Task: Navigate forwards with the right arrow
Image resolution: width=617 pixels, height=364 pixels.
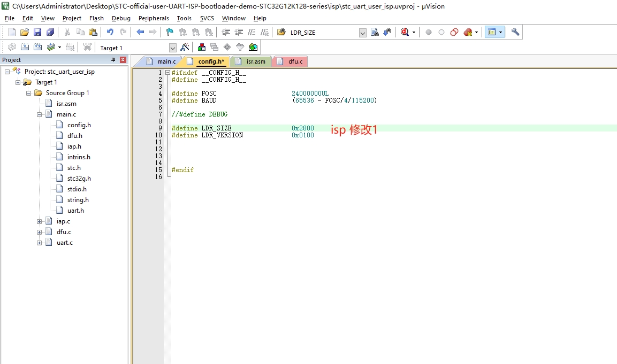Action: click(x=153, y=32)
